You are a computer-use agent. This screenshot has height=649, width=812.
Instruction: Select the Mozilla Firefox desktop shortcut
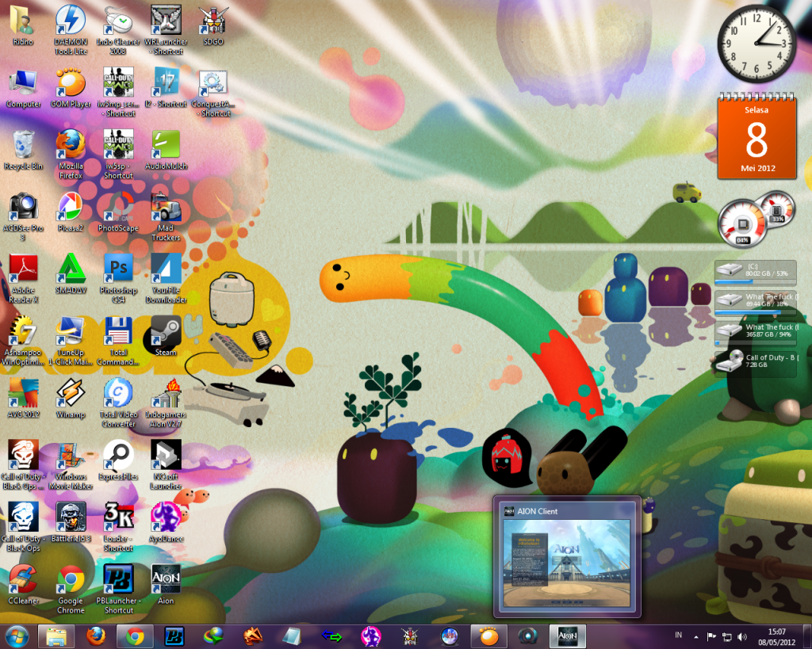point(71,155)
